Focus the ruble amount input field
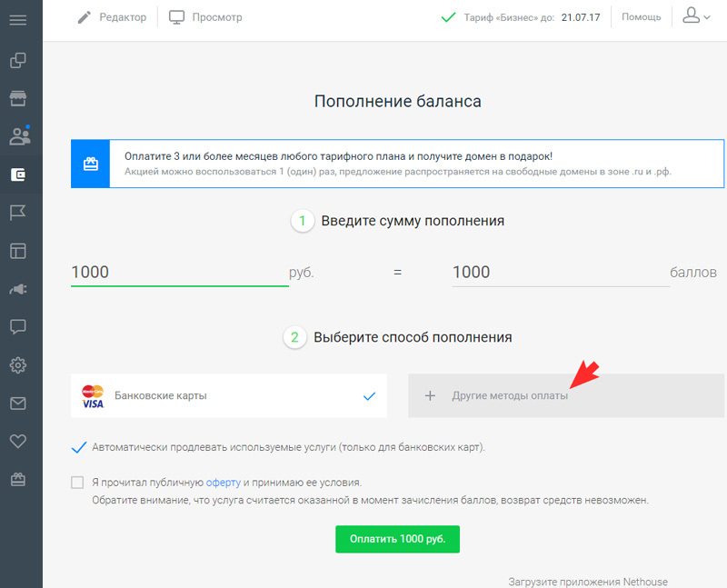This screenshot has height=588, width=727. [179, 273]
